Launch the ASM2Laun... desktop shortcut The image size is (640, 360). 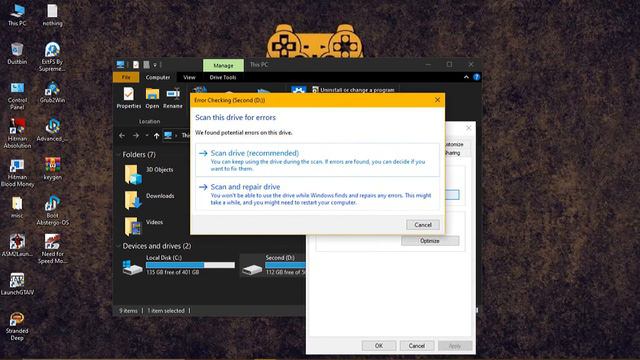(x=17, y=245)
